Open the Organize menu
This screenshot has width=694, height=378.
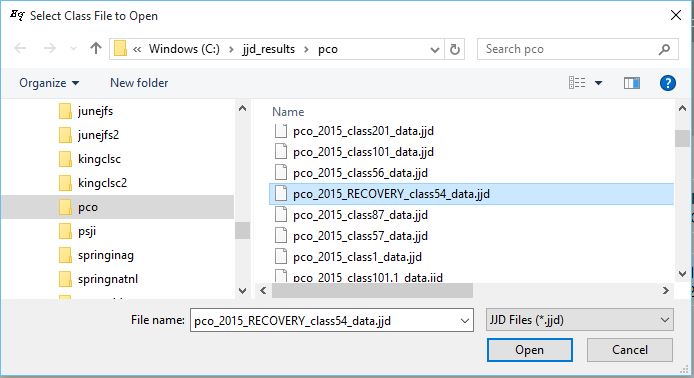49,83
